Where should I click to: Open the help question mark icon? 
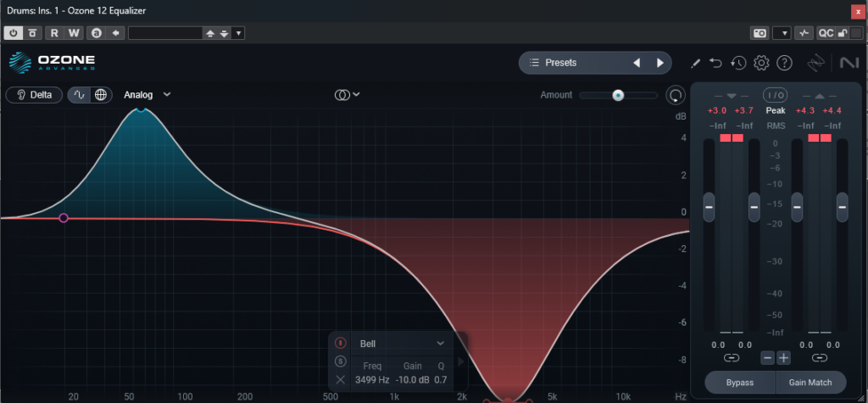click(784, 63)
